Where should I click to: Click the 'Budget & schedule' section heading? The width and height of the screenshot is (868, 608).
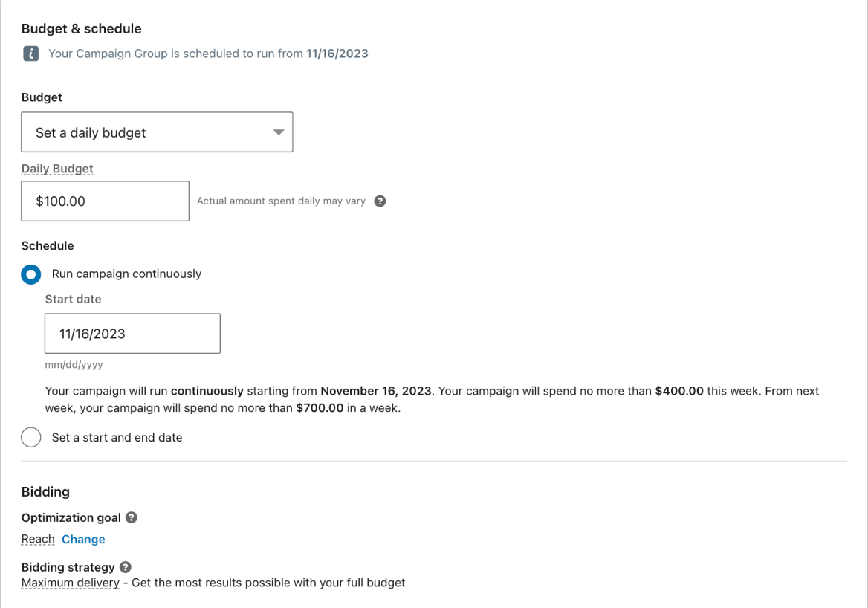81,28
